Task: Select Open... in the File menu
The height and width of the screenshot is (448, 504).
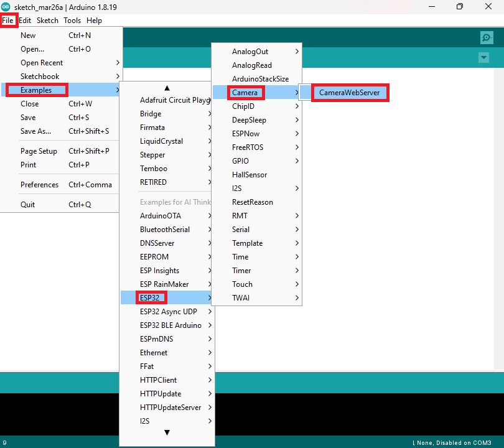Action: point(61,49)
